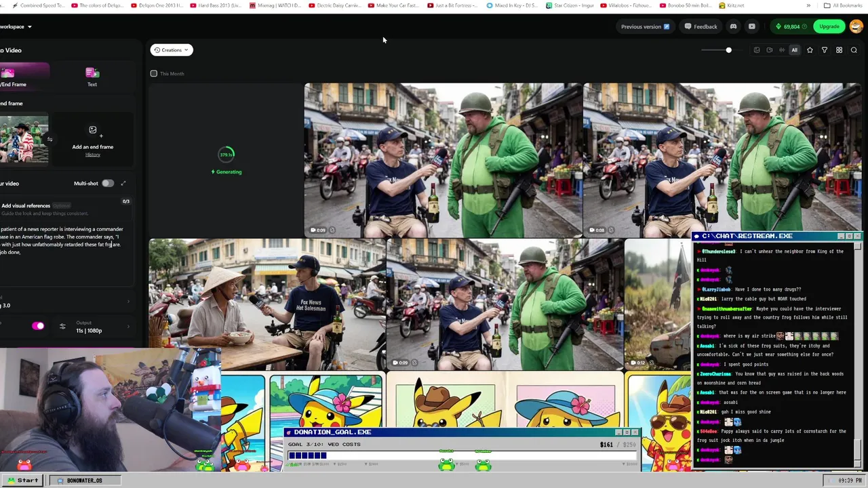Filter creations by images icon
Screen dimensions: 868x488
(757, 50)
